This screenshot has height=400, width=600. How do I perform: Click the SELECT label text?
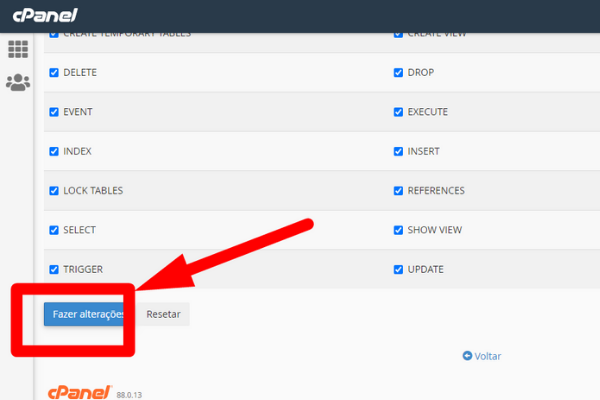[x=80, y=230]
